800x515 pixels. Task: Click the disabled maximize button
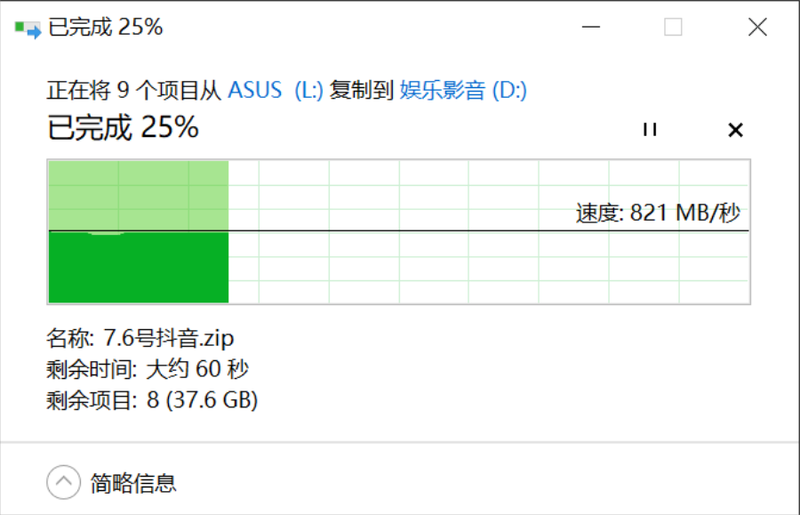pyautogui.click(x=673, y=27)
